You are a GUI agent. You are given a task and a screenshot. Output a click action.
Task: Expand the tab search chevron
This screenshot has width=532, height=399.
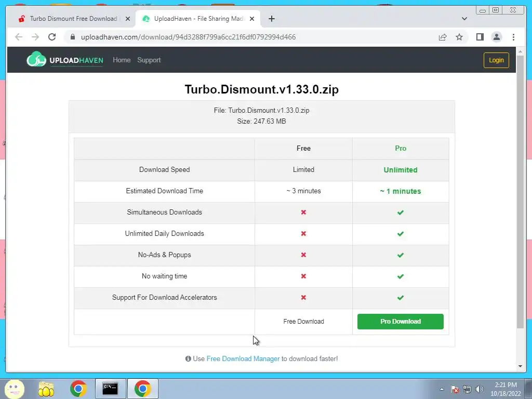(x=464, y=19)
